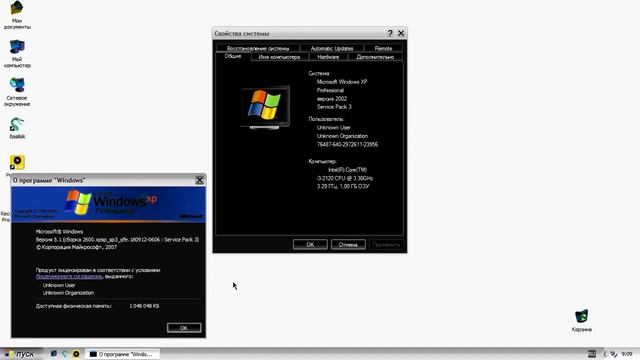The image size is (640, 360).
Task: Click Unknown User in Свойства системы
Action: 333,127
